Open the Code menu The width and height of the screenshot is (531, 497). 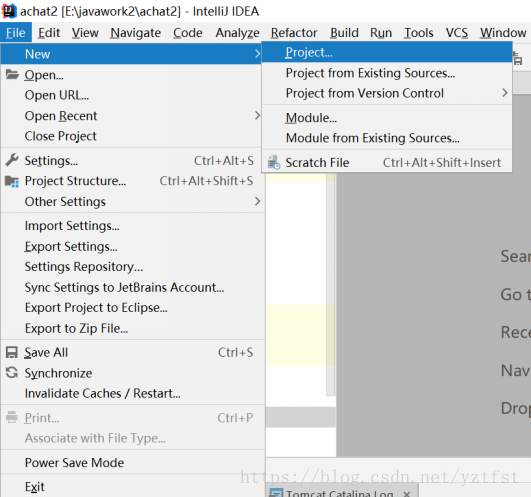coord(188,33)
